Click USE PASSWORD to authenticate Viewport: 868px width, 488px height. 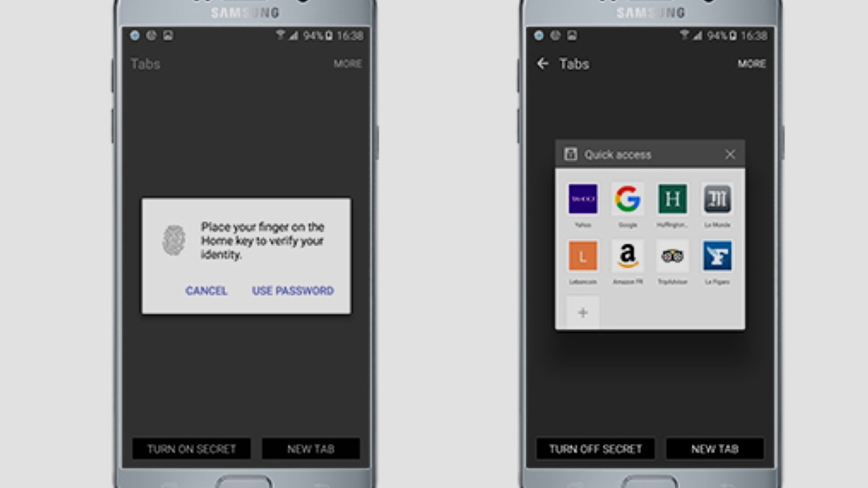pos(292,290)
